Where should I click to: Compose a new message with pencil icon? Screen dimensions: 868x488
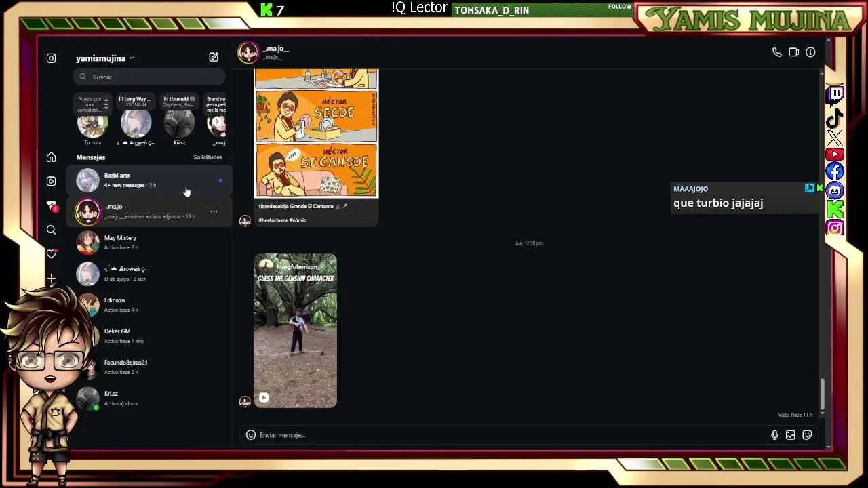(x=214, y=58)
